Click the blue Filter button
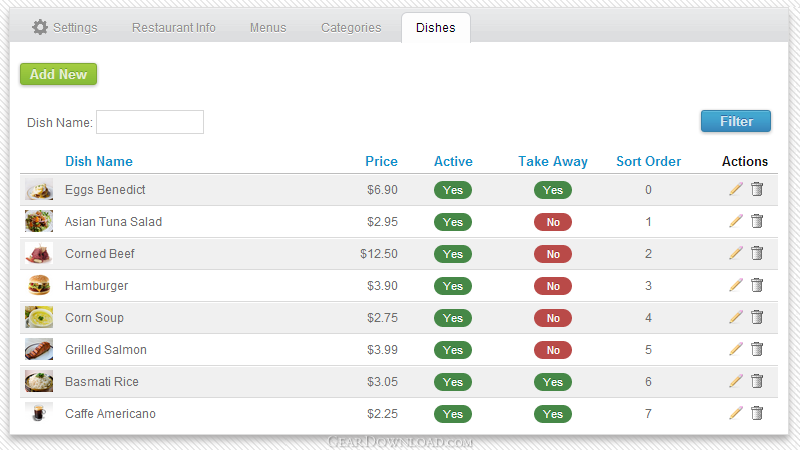The image size is (800, 450). (x=736, y=121)
